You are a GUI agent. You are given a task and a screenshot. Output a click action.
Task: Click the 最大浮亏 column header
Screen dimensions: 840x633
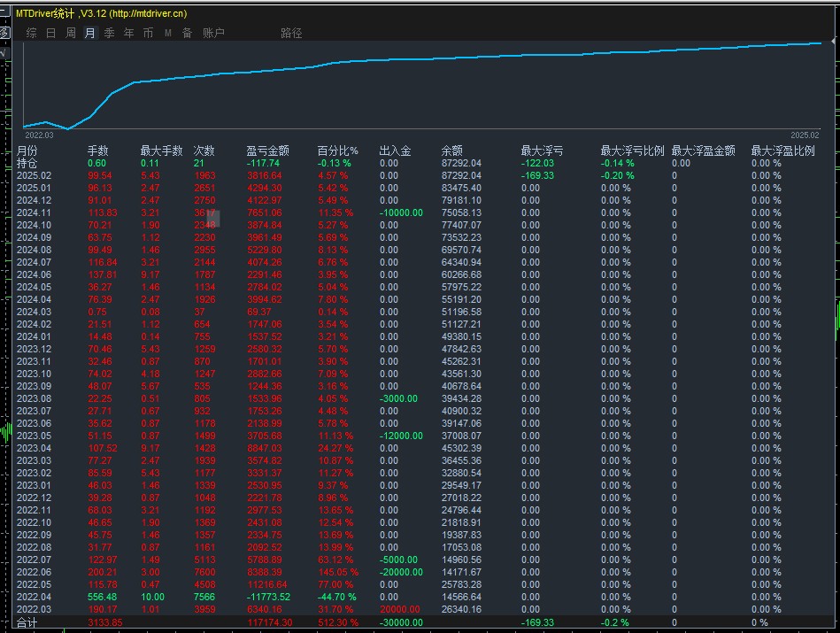tap(542, 151)
